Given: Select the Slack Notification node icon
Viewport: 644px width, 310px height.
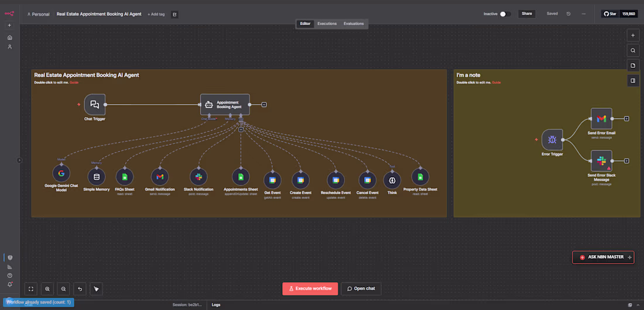Looking at the screenshot, I should 198,176.
